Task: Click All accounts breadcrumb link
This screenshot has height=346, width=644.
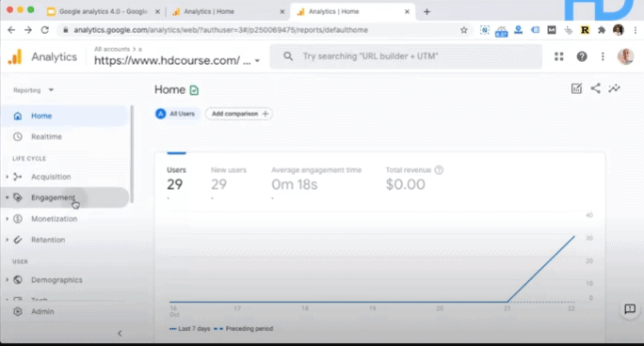Action: (112, 49)
